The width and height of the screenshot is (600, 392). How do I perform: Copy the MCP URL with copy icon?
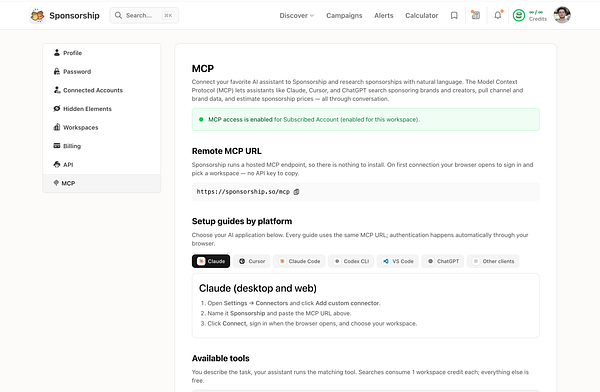pos(296,192)
